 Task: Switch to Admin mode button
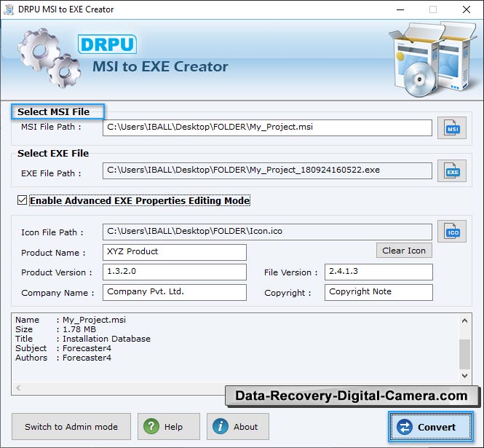pos(71,426)
